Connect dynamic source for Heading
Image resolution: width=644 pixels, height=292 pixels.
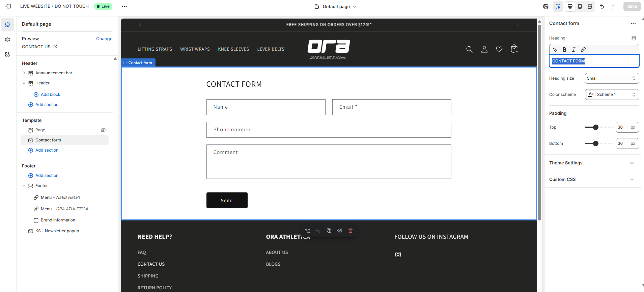(x=634, y=38)
